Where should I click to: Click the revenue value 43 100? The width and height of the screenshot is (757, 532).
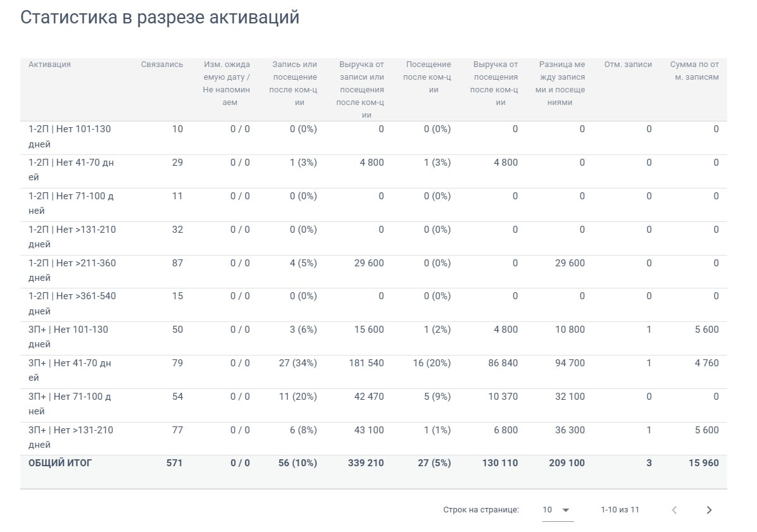click(x=369, y=430)
